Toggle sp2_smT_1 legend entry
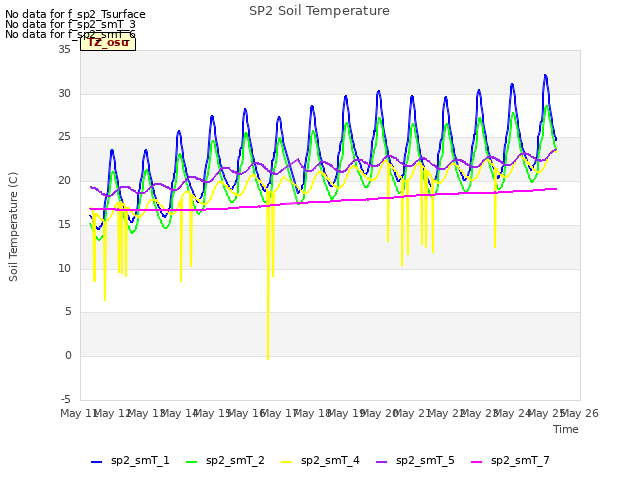 [x=130, y=461]
